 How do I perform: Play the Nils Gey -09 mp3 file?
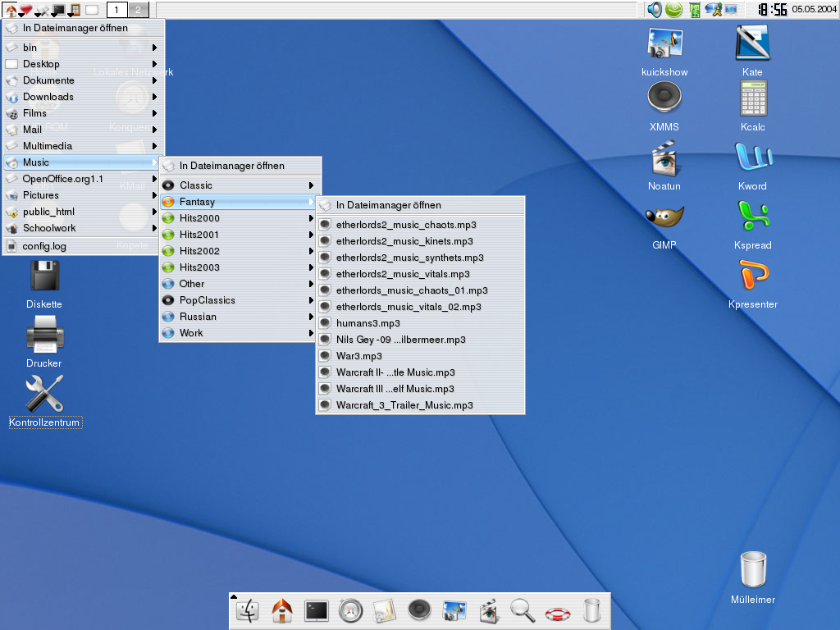pyautogui.click(x=421, y=340)
